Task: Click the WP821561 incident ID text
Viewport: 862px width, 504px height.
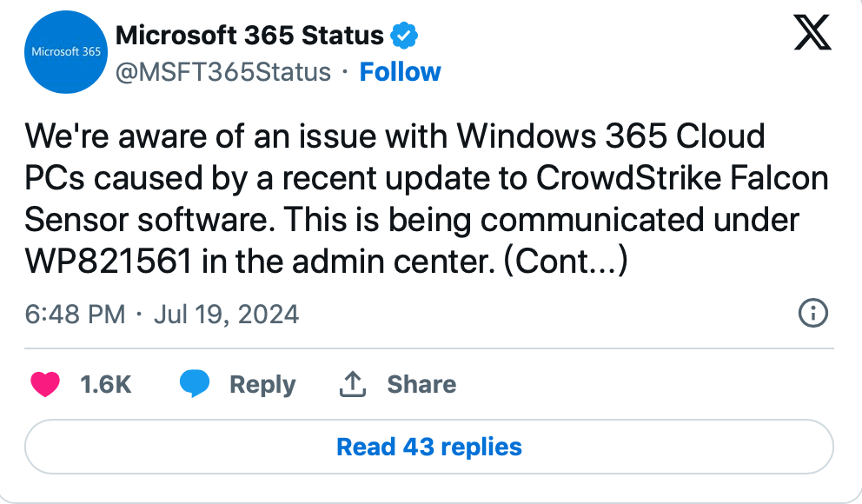Action: click(x=109, y=261)
